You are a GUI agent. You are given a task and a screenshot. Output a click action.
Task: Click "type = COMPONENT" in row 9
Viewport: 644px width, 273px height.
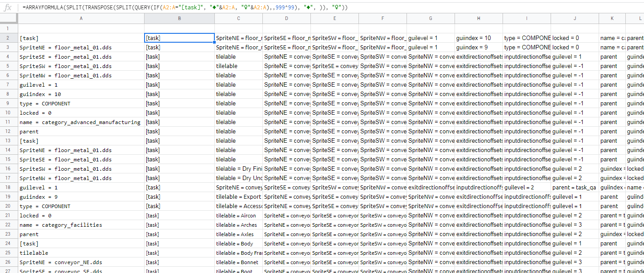[81, 103]
